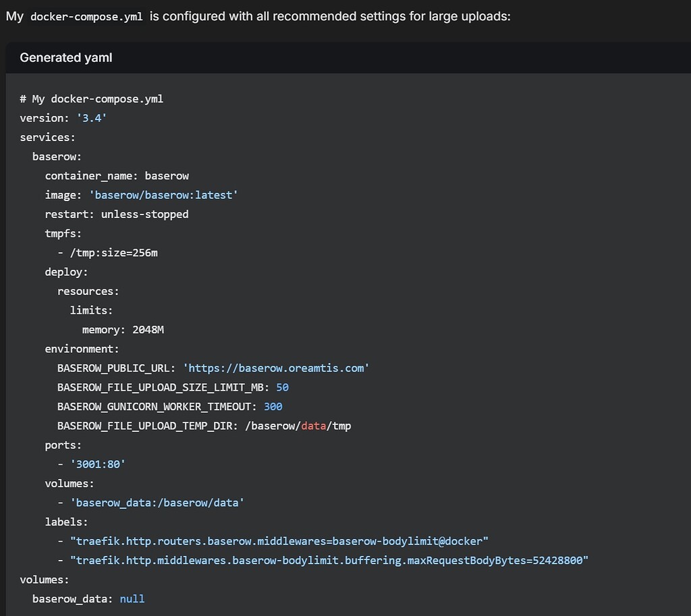The image size is (691, 616).
Task: Click the inline 'docker-compose.yml' filename in the intro sentence
Action: click(x=86, y=17)
